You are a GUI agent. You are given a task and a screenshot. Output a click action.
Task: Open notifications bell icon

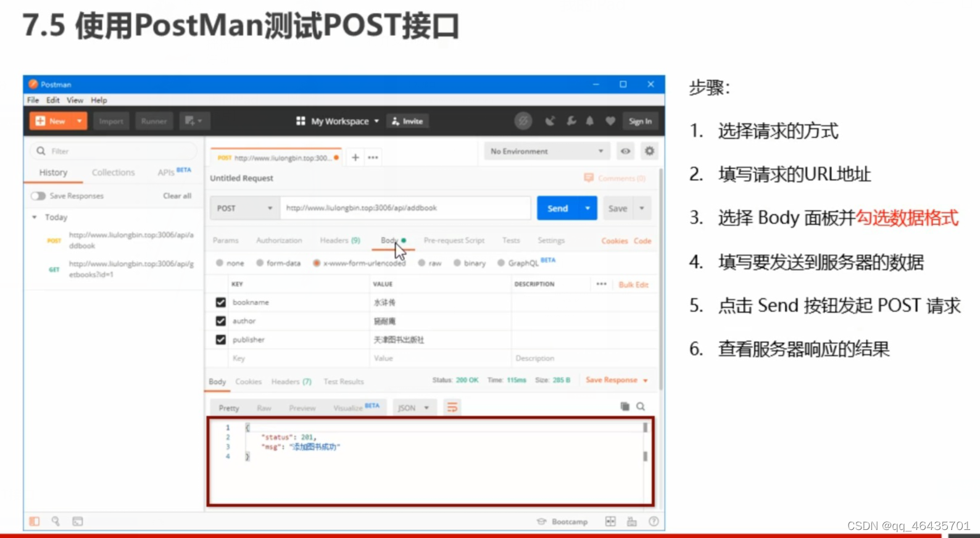[x=590, y=121]
